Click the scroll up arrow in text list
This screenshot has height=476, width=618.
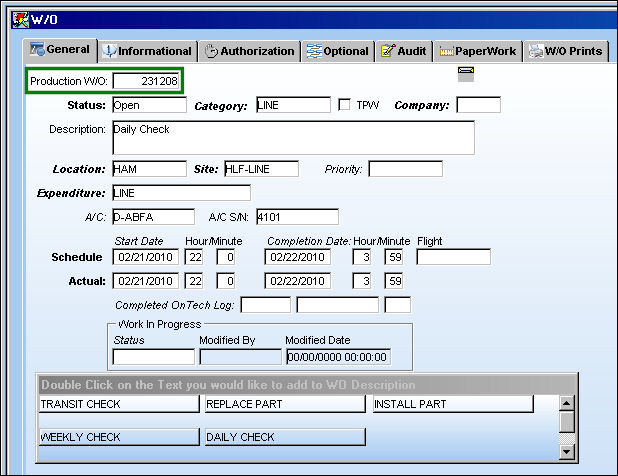tap(567, 403)
